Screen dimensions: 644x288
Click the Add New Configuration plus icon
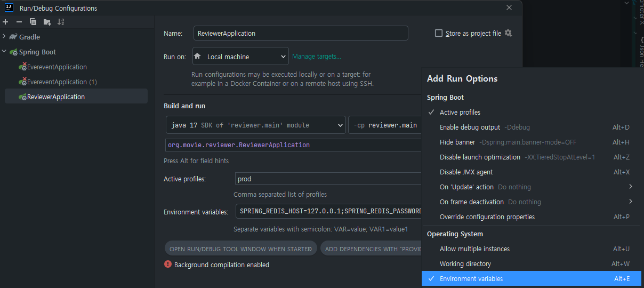click(5, 22)
